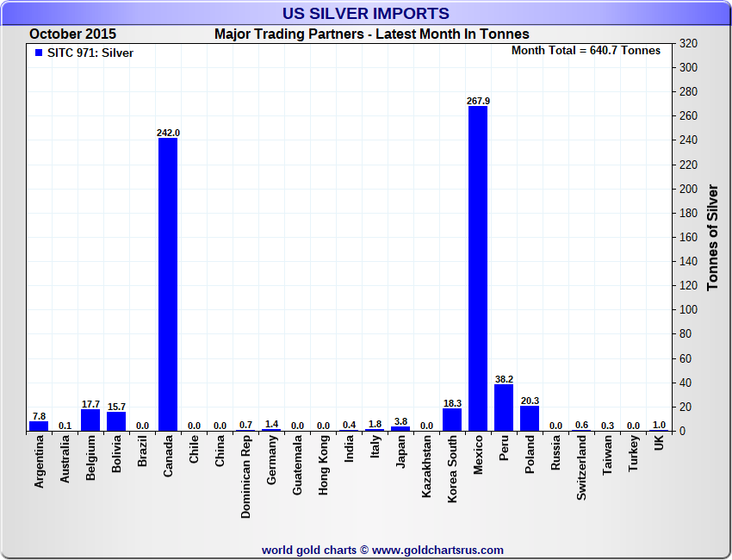Select the Argentina bar
Image resolution: width=732 pixels, height=560 pixels.
[x=39, y=426]
